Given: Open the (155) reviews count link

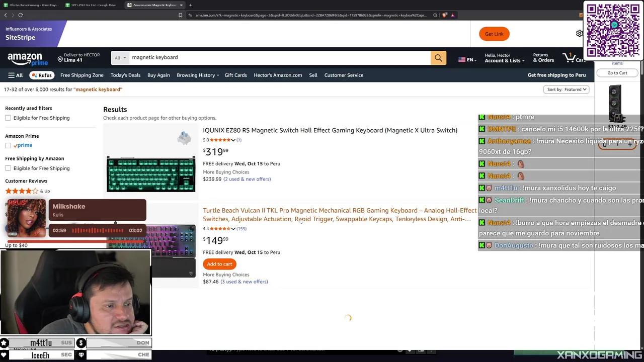Looking at the screenshot, I should click(242, 229).
